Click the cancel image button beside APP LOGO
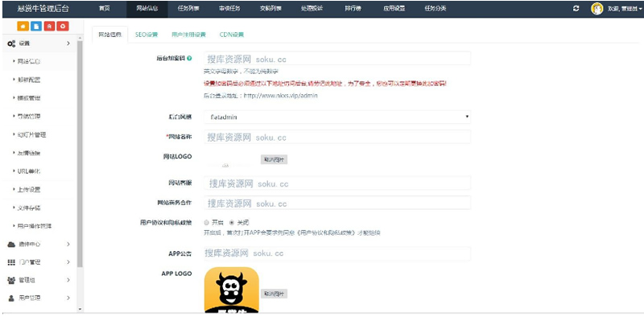The height and width of the screenshot is (325, 644). (x=274, y=294)
